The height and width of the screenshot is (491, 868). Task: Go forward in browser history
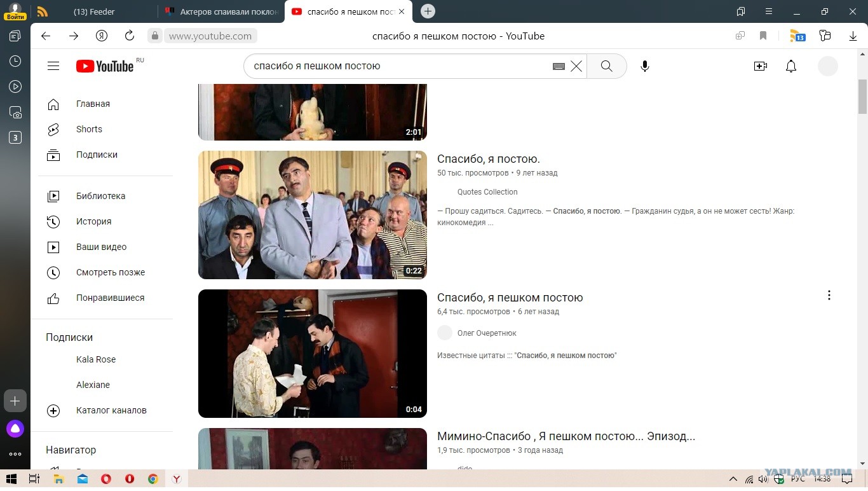tap(74, 36)
